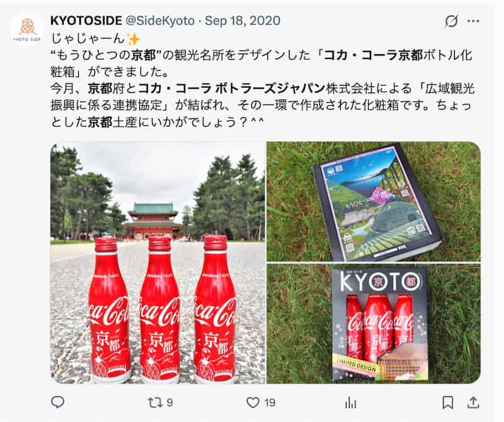Click the Grok slashed-circle icon
The width and height of the screenshot is (504, 422).
click(x=451, y=21)
